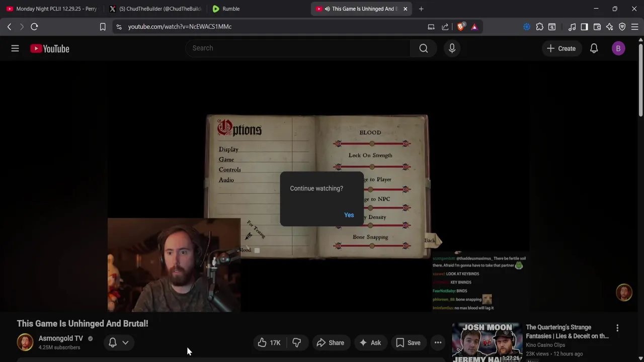Open Brave Shields lion icon
The height and width of the screenshot is (362, 644).
coord(461,27)
